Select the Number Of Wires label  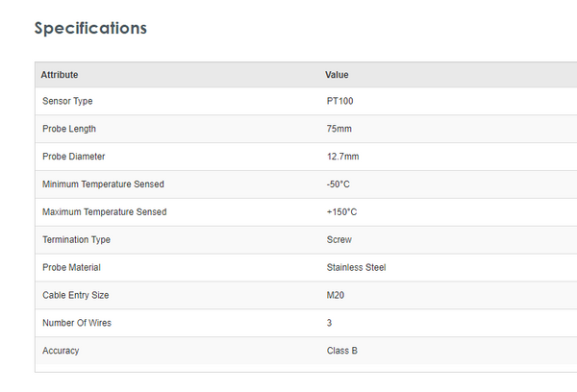click(77, 323)
